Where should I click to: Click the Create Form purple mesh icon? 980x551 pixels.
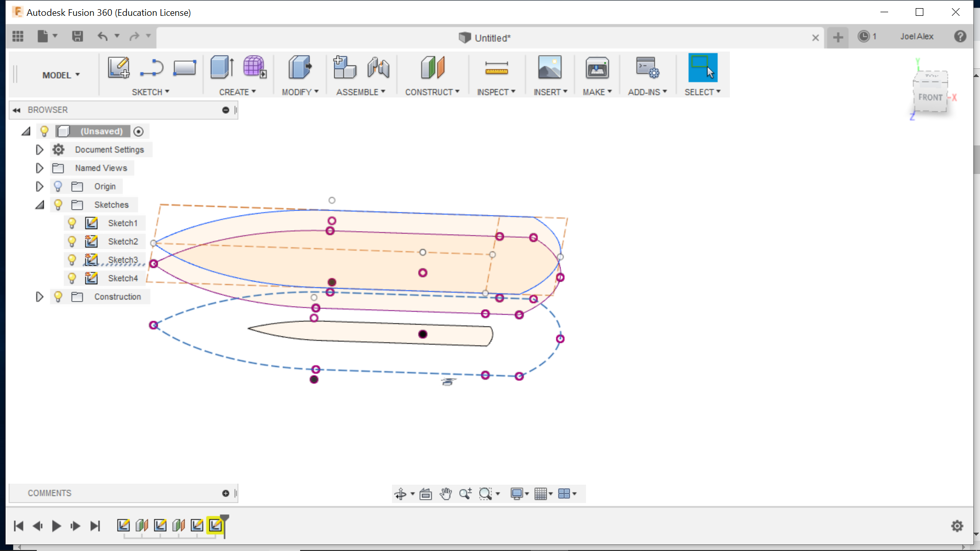[254, 67]
